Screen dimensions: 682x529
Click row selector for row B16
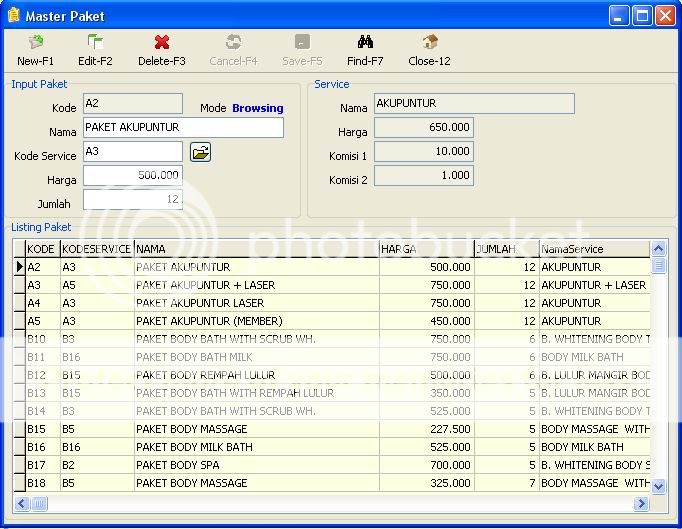click(x=19, y=447)
